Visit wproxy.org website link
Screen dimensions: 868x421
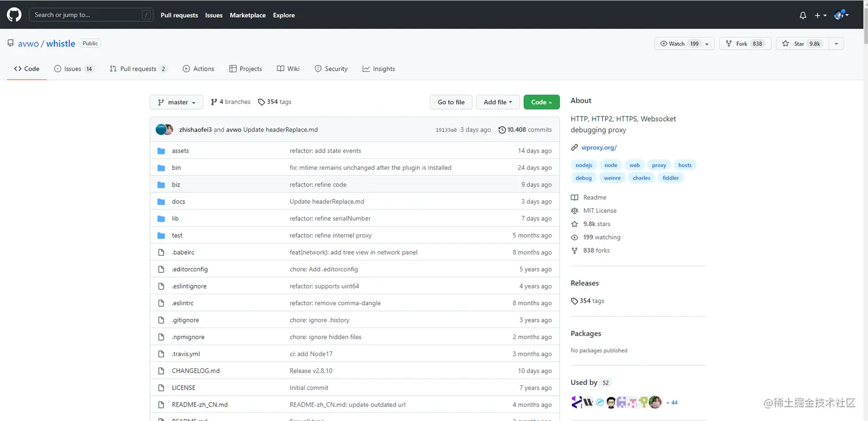(x=599, y=147)
